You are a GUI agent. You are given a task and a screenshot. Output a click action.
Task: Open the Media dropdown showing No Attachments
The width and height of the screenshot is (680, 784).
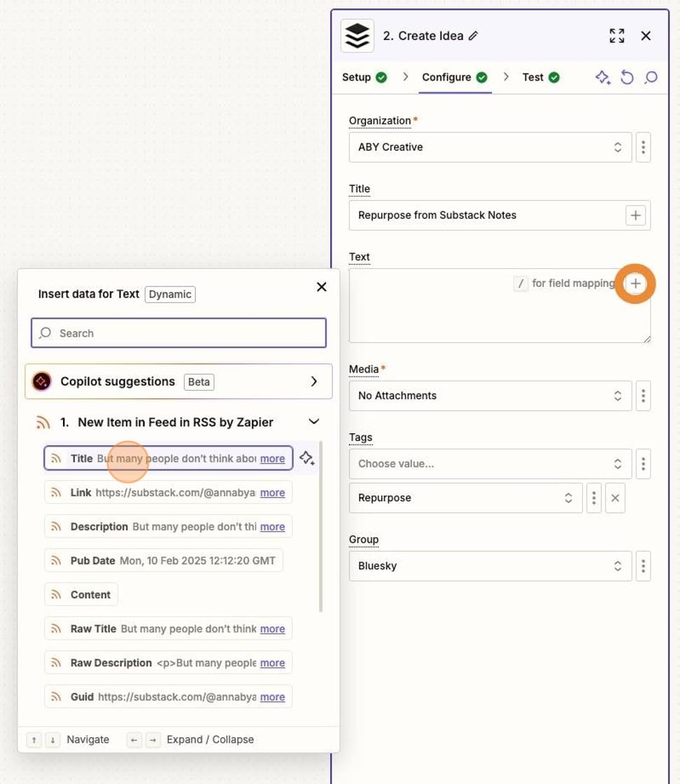[490, 395]
